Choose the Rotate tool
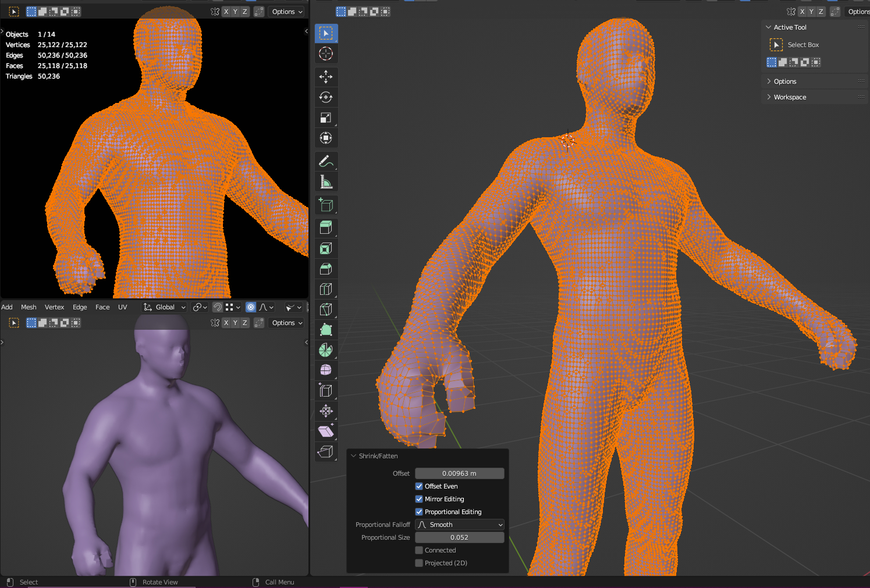Image resolution: width=870 pixels, height=588 pixels. [326, 97]
